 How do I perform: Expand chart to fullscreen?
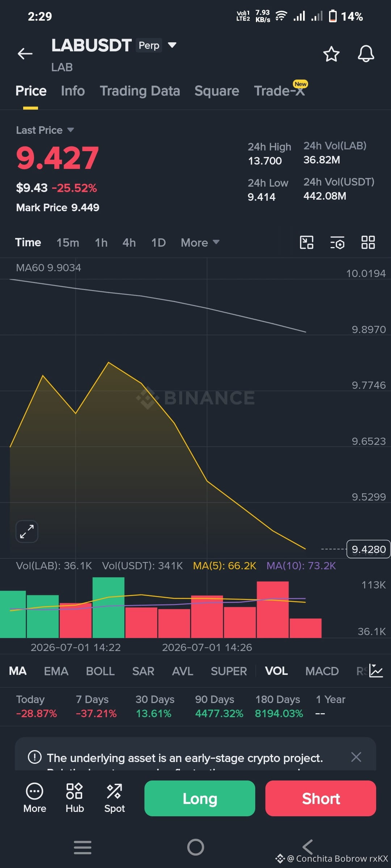[x=27, y=531]
